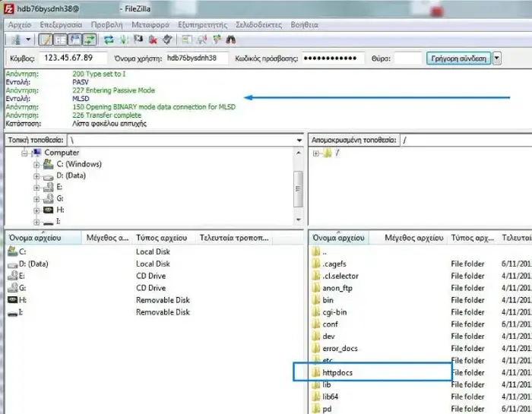Refresh the file and folder lists
Image resolution: width=532 pixels, height=414 pixels.
(x=109, y=40)
